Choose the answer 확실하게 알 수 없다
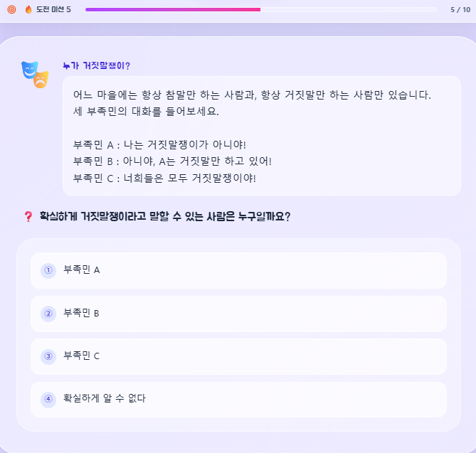This screenshot has height=453, width=476. click(x=238, y=399)
